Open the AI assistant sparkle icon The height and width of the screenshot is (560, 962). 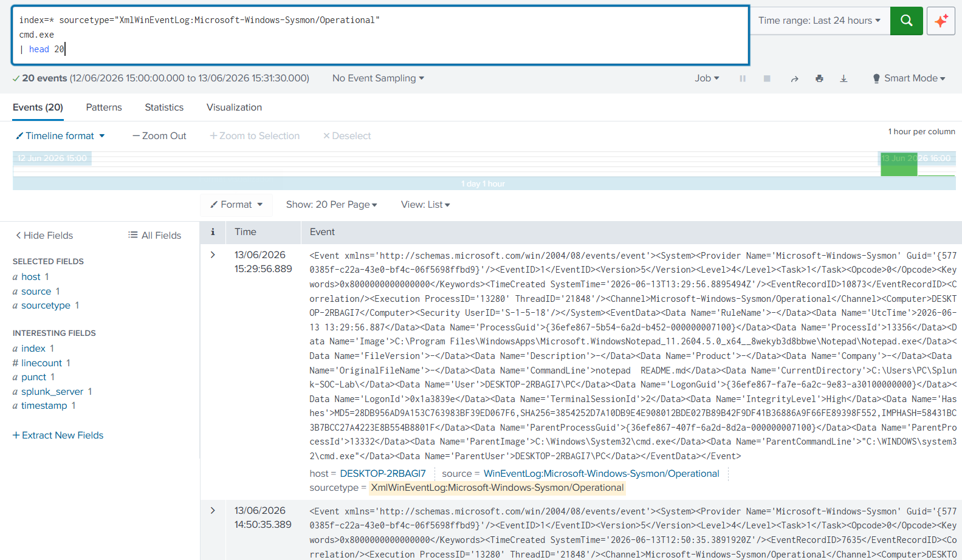(x=941, y=21)
